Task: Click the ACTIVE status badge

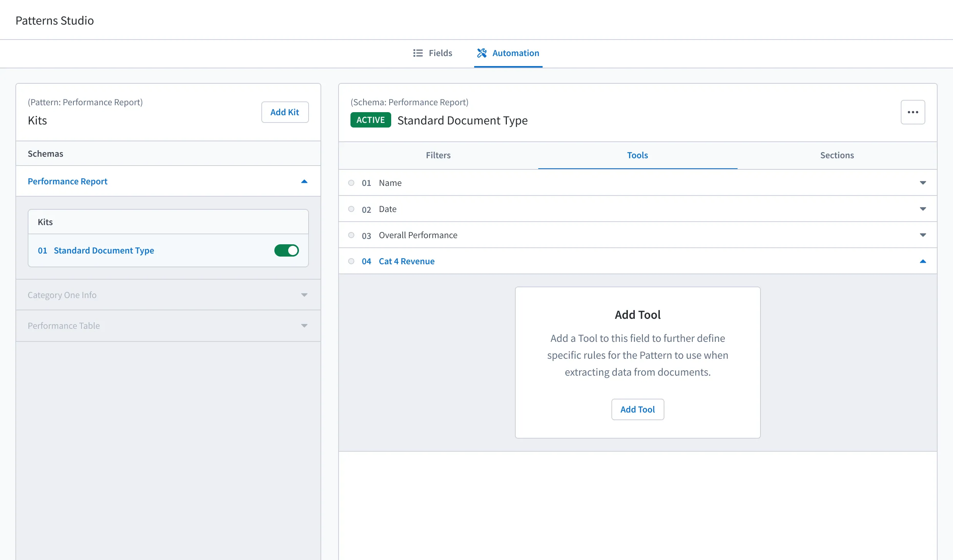Action: [x=370, y=120]
